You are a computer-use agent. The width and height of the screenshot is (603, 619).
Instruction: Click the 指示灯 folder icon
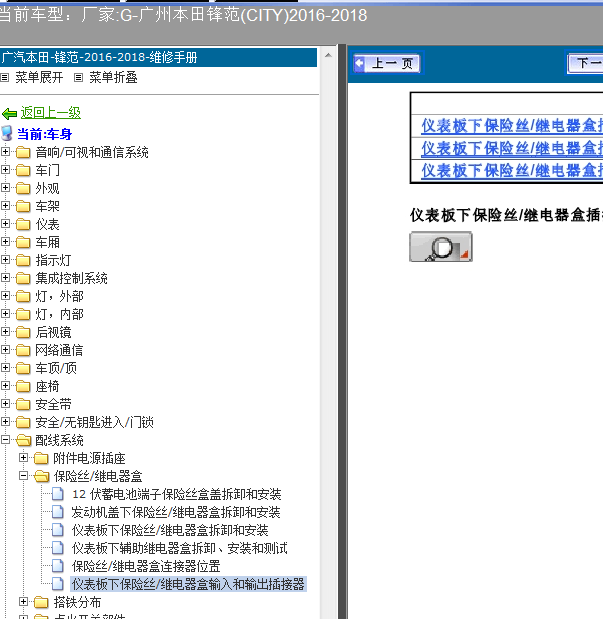tap(23, 260)
